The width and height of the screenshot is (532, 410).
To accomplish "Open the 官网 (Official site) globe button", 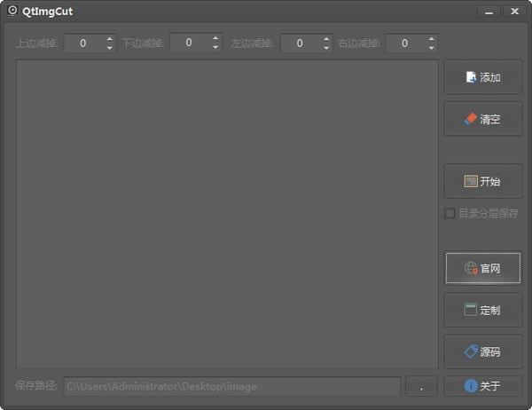I will 483,268.
